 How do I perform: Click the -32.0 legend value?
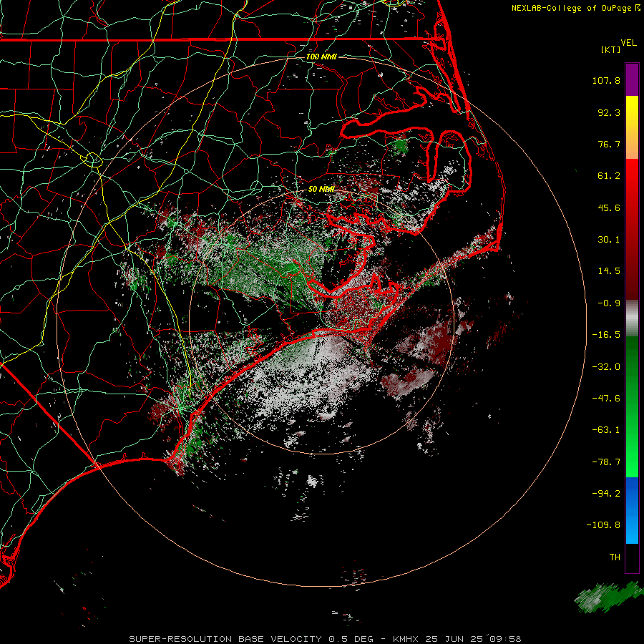pos(606,367)
